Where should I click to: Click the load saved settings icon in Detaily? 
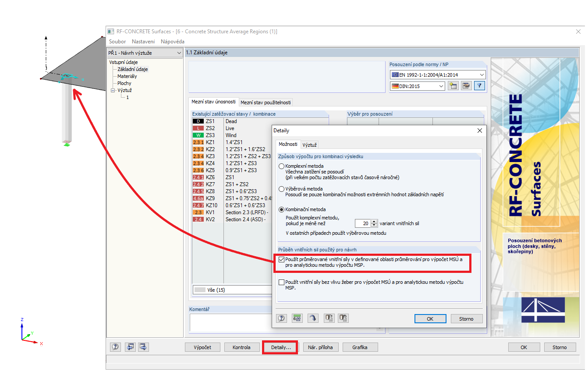click(x=329, y=318)
